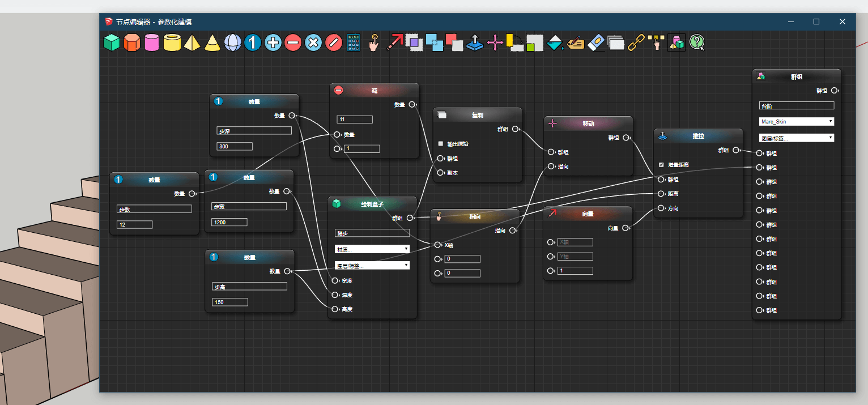
Task: Enable the 输出原始 checkbox in copy node
Action: tap(441, 144)
